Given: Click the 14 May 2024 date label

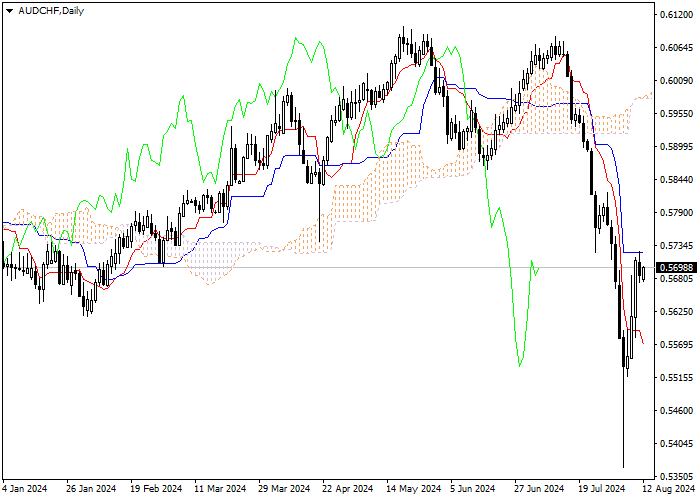Looking at the screenshot, I should (412, 489).
